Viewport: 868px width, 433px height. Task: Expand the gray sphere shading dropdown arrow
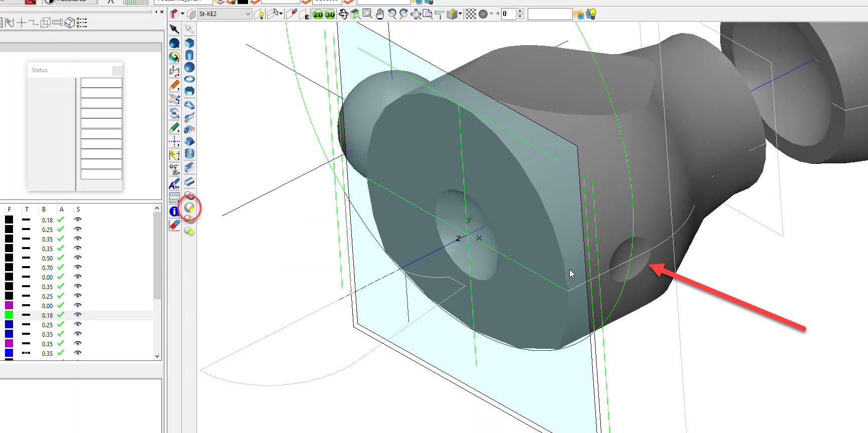click(x=491, y=14)
